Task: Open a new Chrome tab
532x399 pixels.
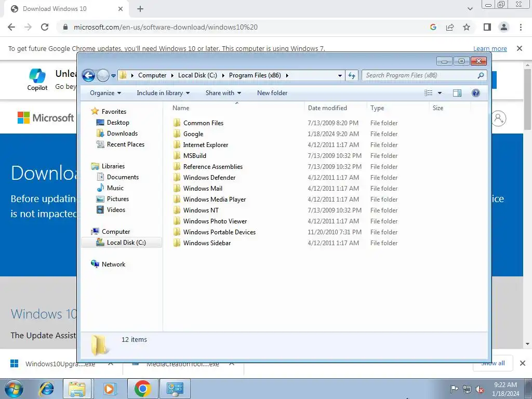Action: pos(140,9)
